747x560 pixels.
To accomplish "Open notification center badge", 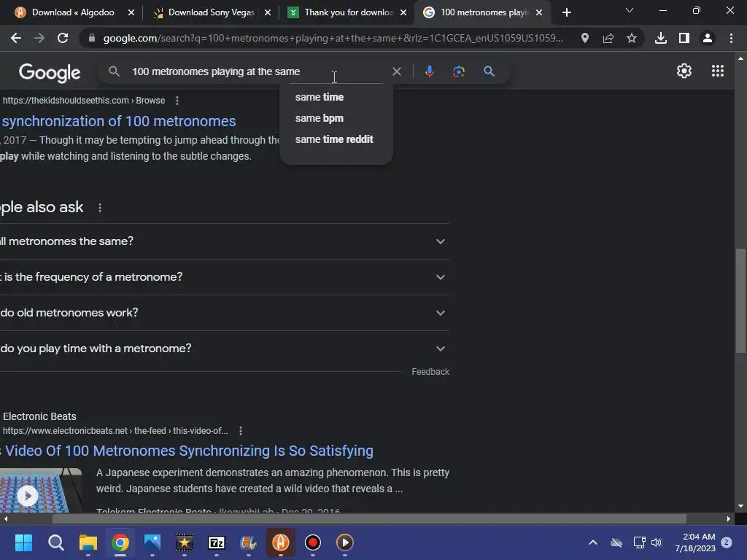I will pos(727,542).
